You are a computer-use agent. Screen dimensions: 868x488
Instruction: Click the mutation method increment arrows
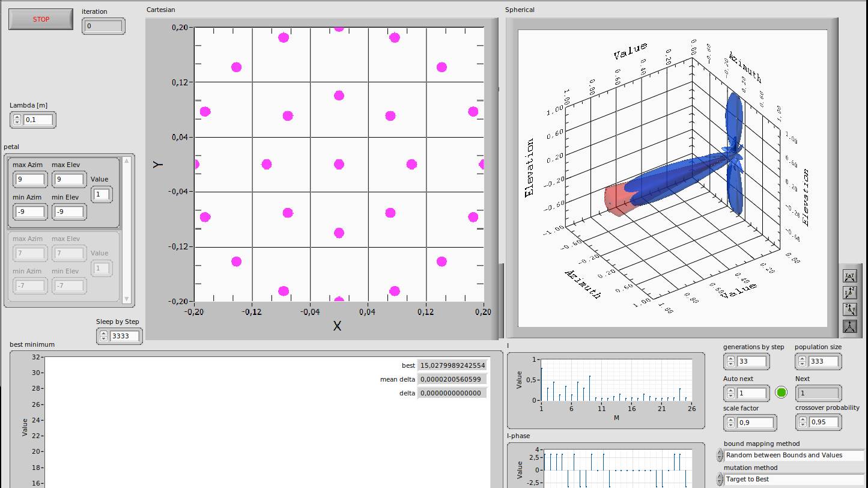pos(720,479)
